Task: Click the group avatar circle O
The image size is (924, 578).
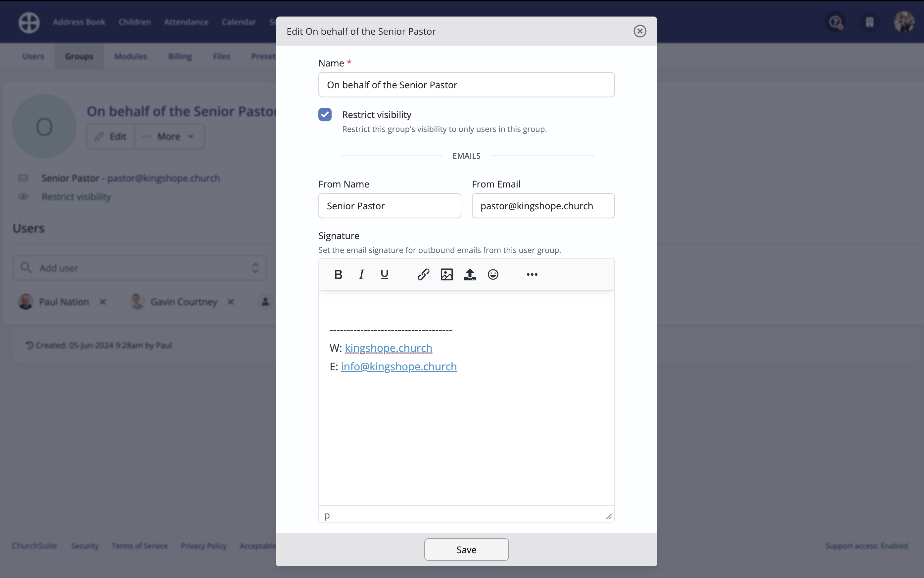Action: (x=44, y=127)
